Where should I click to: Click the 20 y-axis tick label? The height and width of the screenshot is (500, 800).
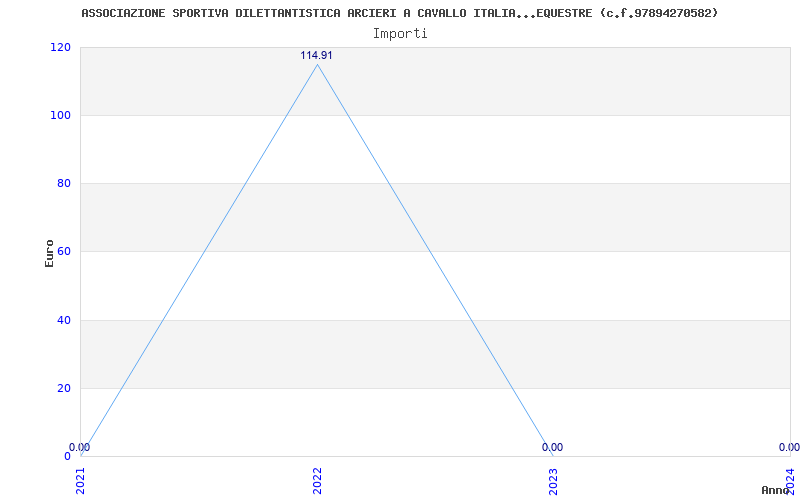pos(63,388)
